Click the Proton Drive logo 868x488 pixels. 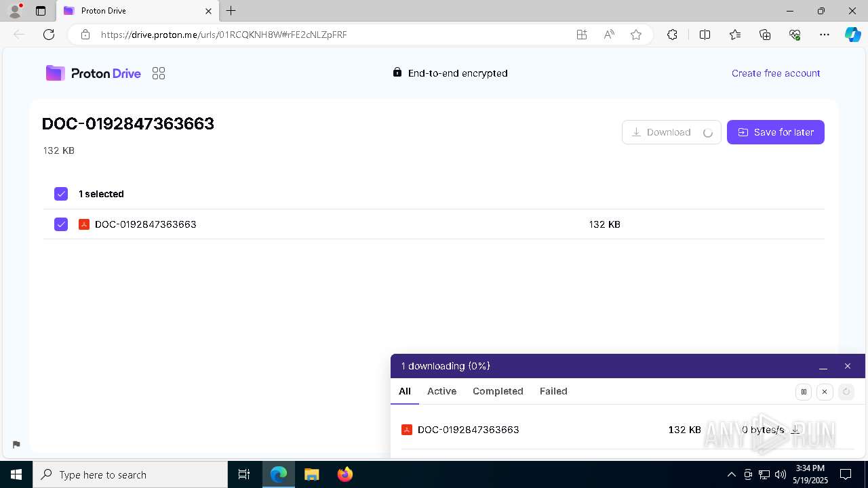pyautogui.click(x=94, y=73)
